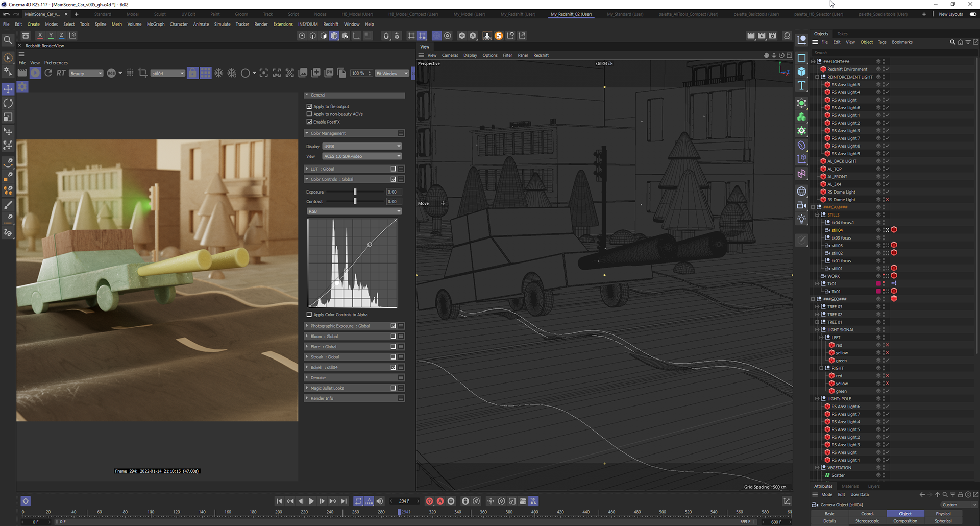
Task: Toggle Color Controls Global checkbox
Action: coord(393,179)
